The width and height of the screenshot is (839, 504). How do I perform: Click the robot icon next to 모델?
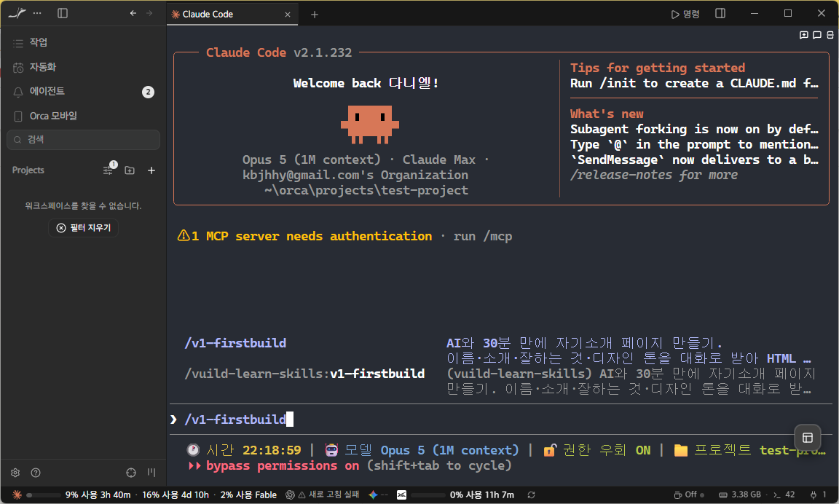point(331,450)
